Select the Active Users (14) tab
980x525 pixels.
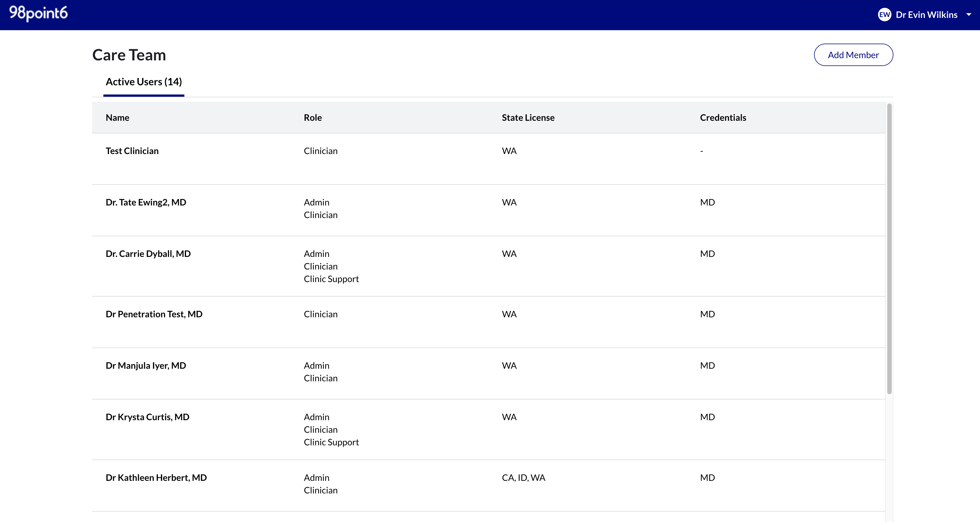click(x=144, y=82)
